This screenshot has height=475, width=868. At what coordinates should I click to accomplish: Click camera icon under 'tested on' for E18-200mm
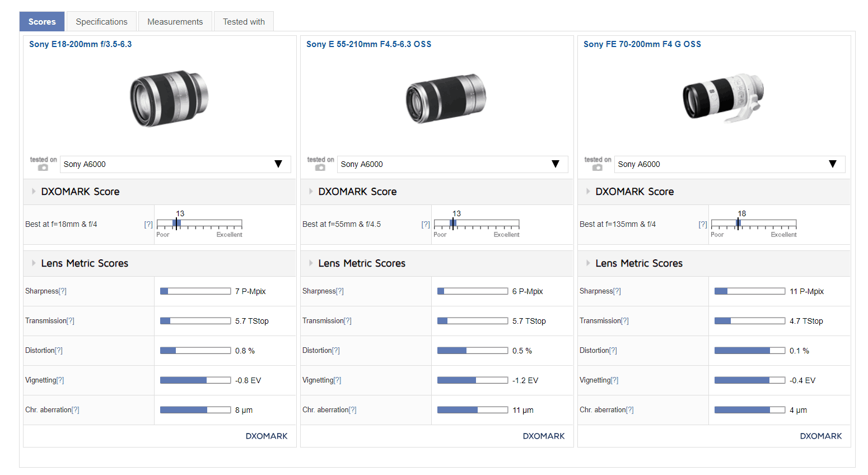(43, 167)
